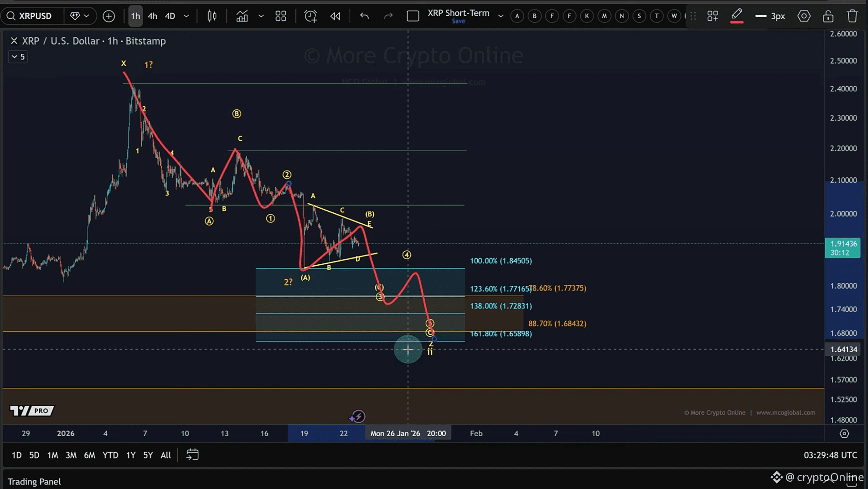Screen dimensions: 868x489
Task: Lock all drawings with the padlock icon
Action: (x=828, y=16)
